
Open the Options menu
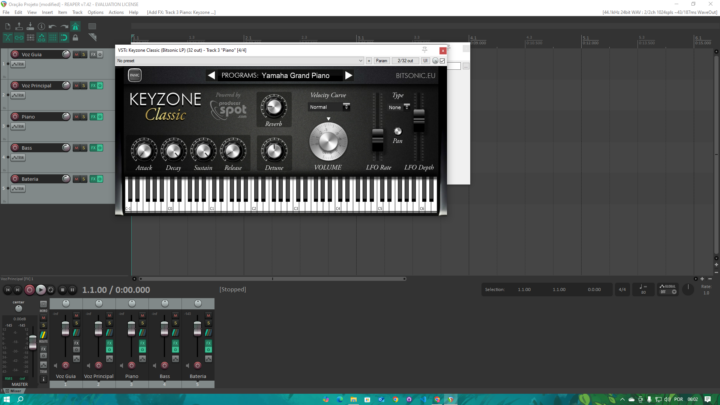pyautogui.click(x=96, y=12)
